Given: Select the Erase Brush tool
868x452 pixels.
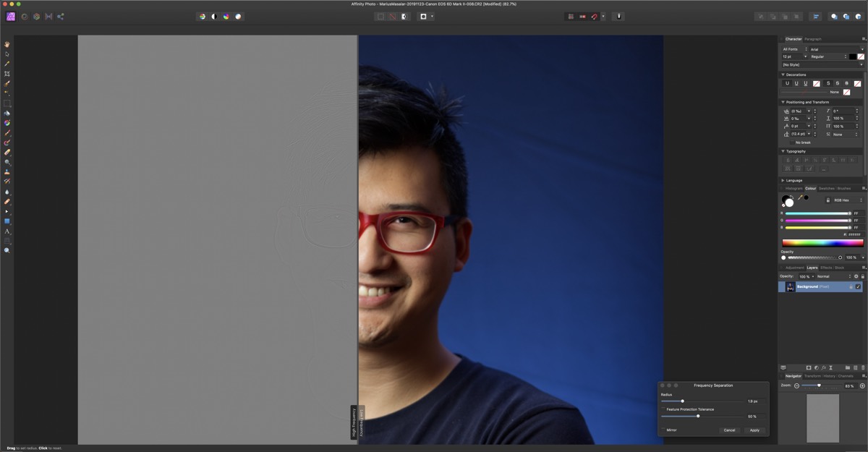Looking at the screenshot, I should pos(7,153).
